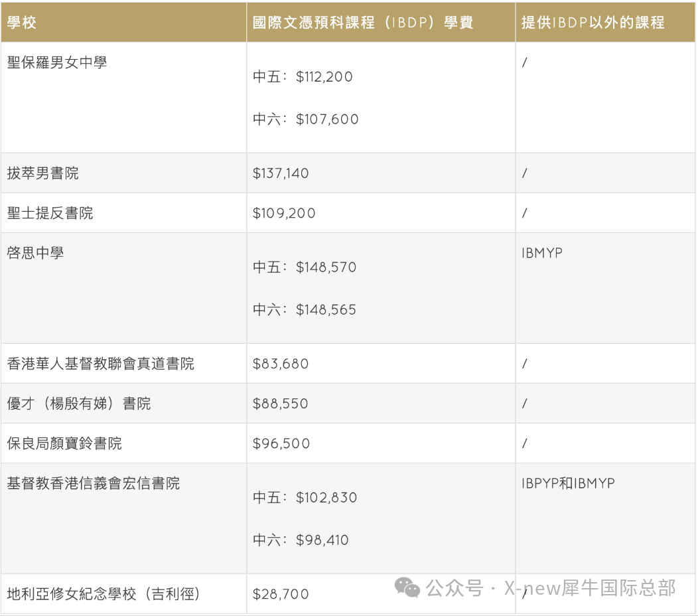Click the 學校 column header

[x=22, y=23]
